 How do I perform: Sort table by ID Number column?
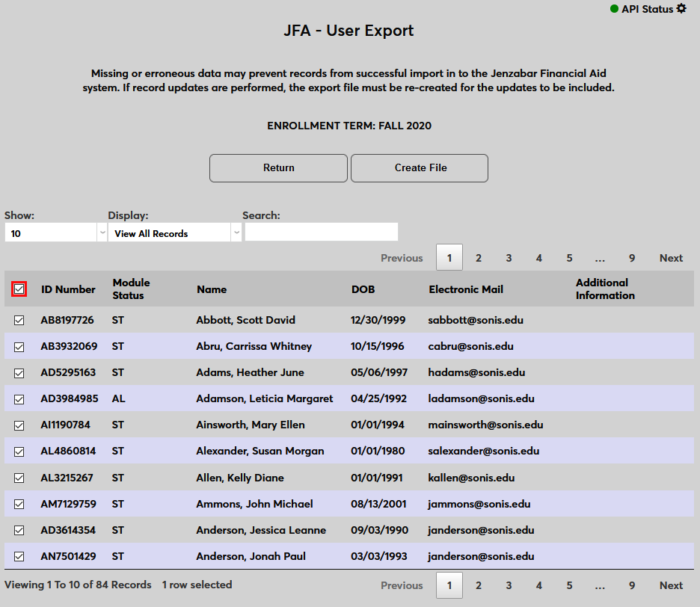click(68, 289)
